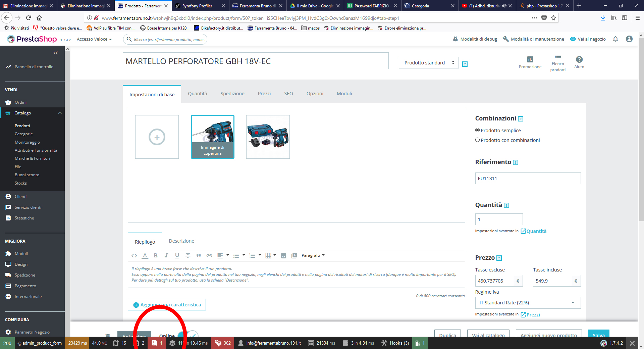Open the Accesso Veloce dropdown
The image size is (644, 349).
(x=94, y=39)
